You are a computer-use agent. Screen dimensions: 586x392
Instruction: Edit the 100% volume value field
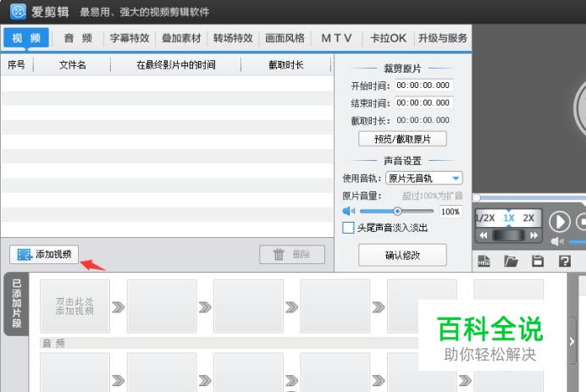451,212
